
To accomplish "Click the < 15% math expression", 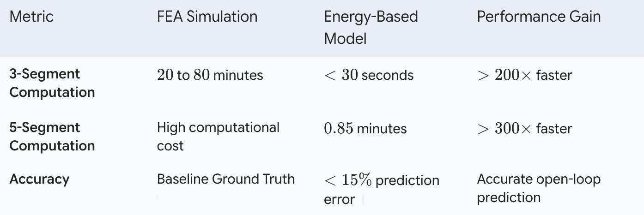I will 348,181.
